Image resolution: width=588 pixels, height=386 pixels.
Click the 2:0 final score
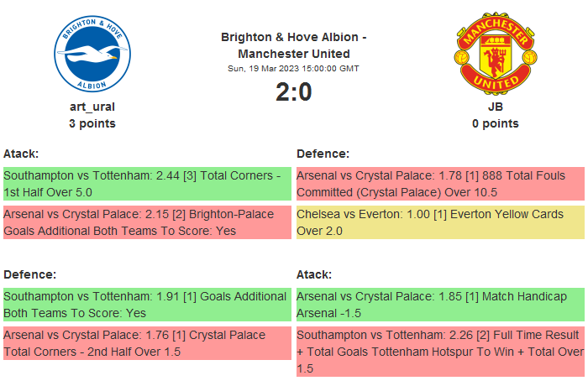tap(293, 91)
